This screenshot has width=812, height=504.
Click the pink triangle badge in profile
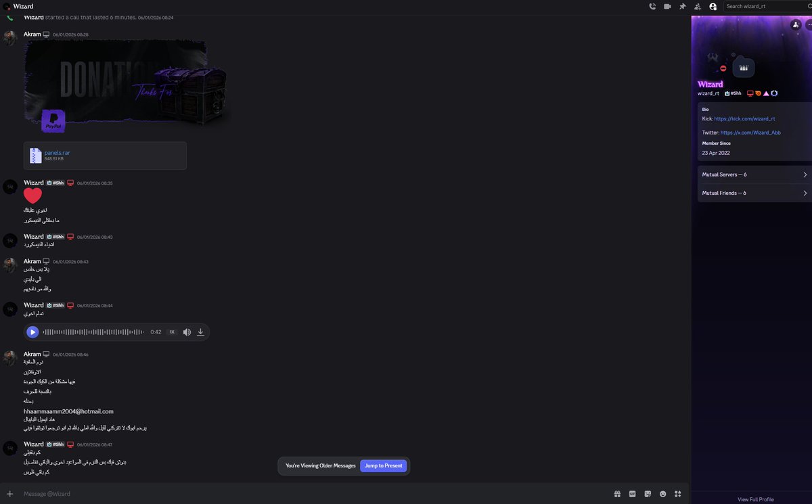pos(766,93)
